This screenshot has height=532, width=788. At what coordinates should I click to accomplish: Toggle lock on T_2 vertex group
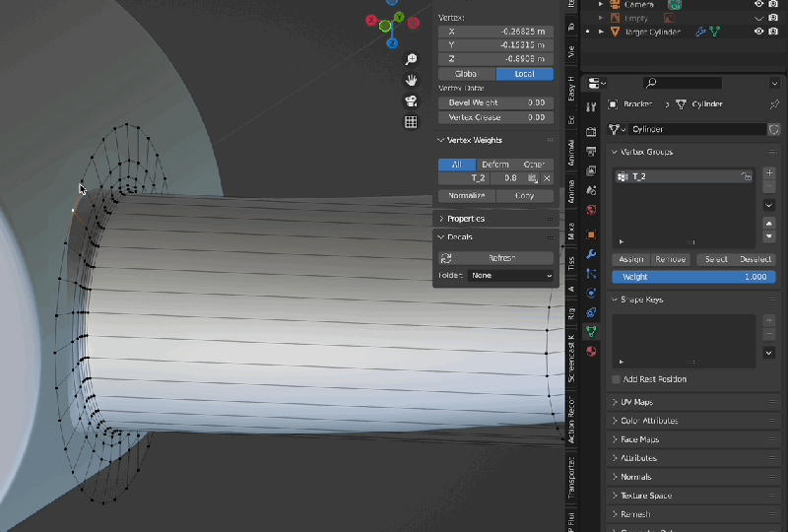747,176
